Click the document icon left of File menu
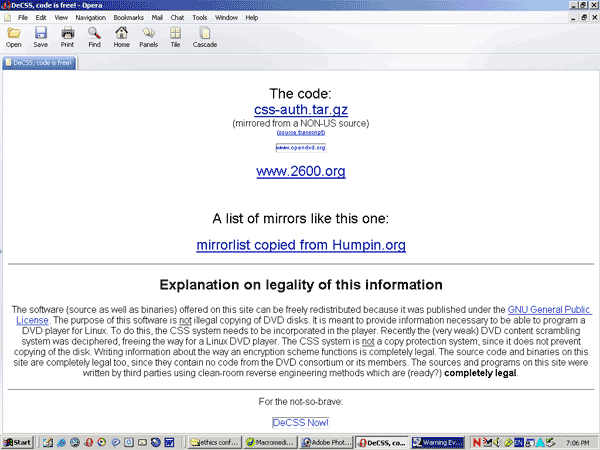 point(8,18)
